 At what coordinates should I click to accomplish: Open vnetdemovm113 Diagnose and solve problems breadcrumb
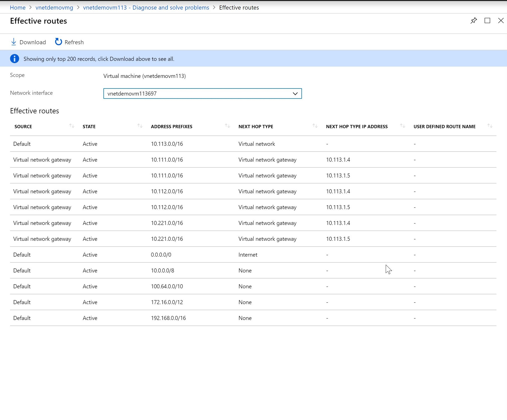tap(146, 8)
